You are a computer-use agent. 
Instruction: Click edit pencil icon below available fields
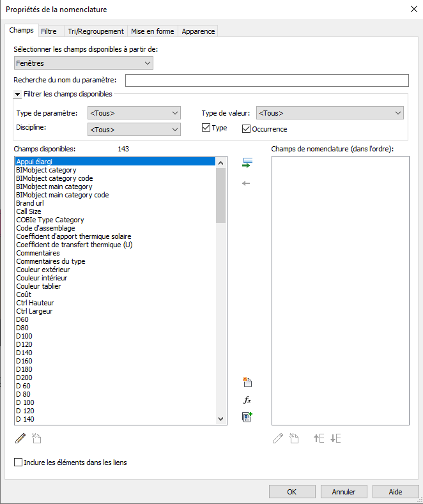point(20,438)
